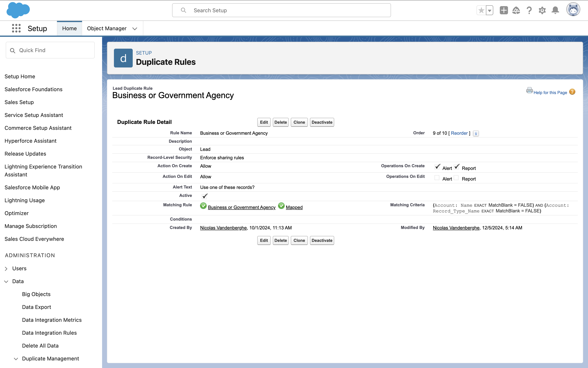The image size is (588, 368).
Task: Click Help for this Page link
Action: click(550, 92)
